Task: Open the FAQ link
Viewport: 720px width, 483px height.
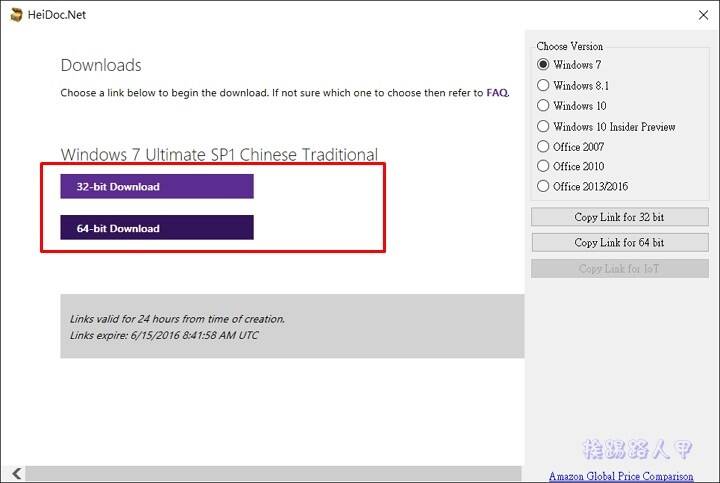Action: 497,93
